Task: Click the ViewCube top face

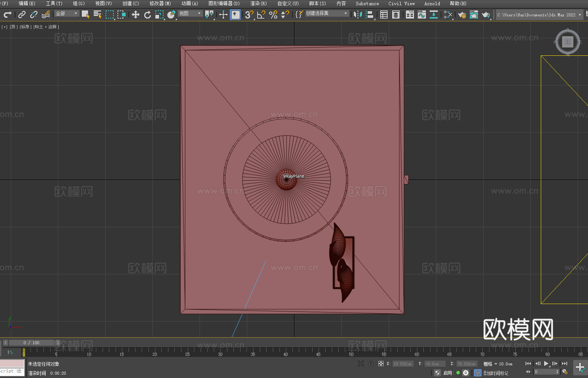Action: (568, 42)
